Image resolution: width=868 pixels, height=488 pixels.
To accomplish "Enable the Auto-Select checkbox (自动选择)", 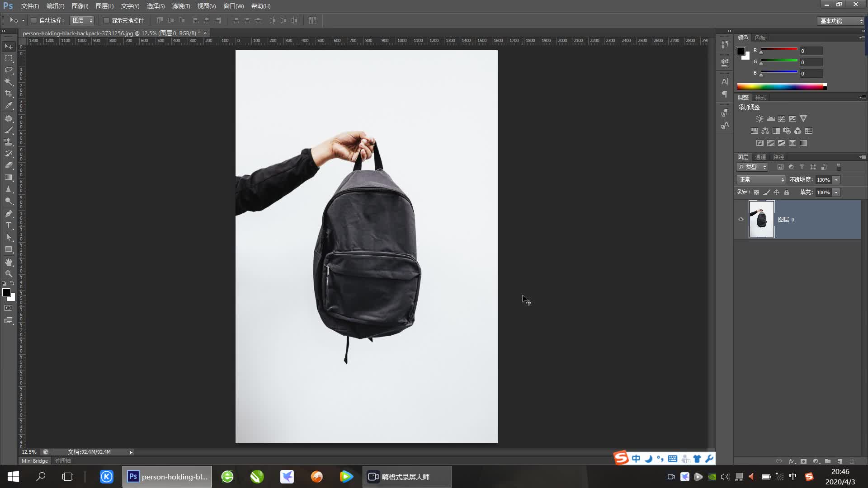I will tap(34, 20).
